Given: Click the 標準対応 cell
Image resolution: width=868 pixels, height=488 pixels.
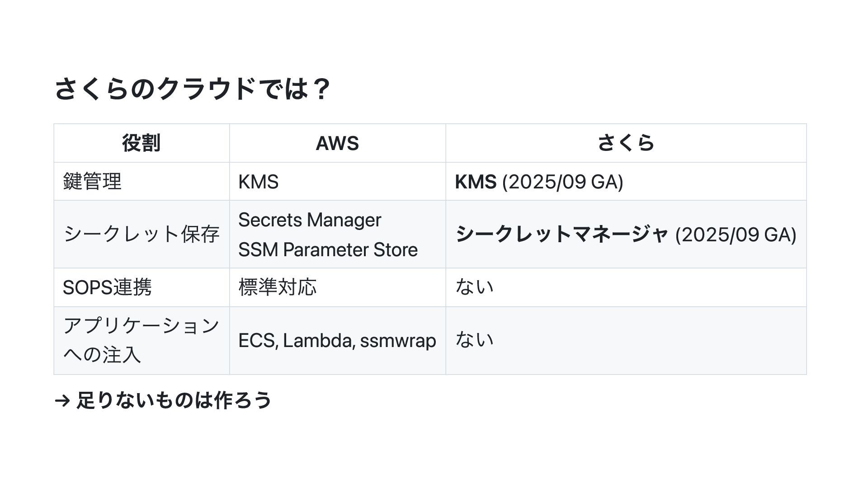Looking at the screenshot, I should click(x=277, y=287).
